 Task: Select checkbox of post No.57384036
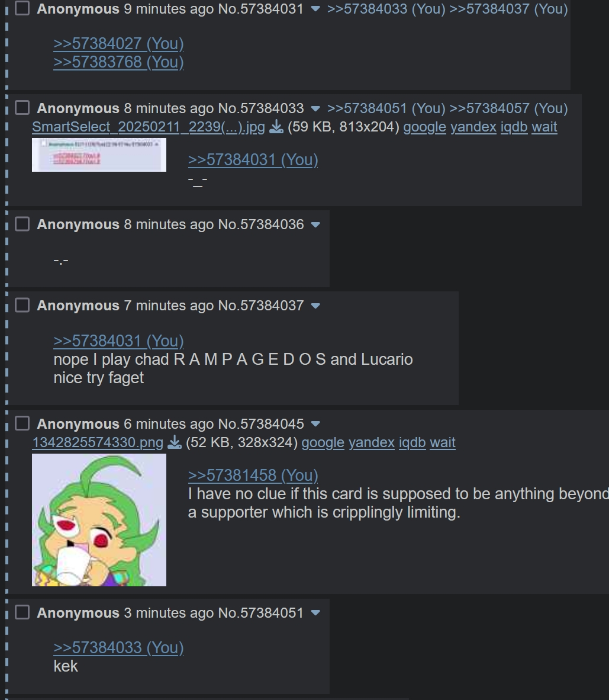(22, 224)
